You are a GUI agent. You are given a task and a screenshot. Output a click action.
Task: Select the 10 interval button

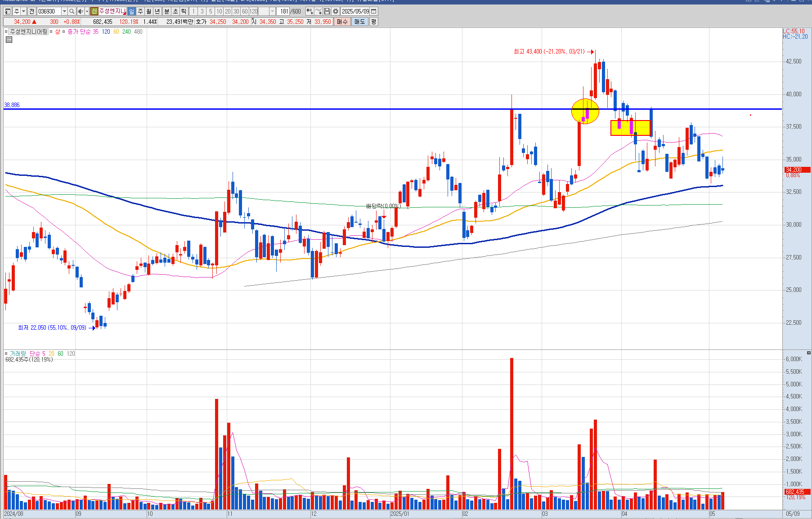[219, 11]
